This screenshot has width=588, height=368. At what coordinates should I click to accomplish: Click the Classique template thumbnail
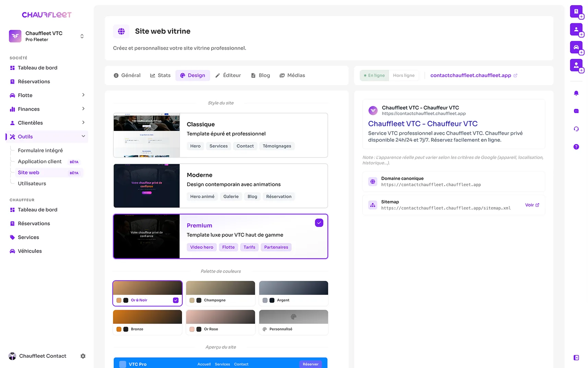click(147, 135)
